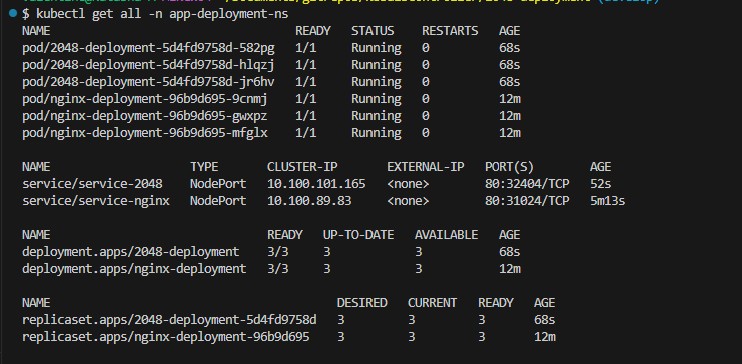Image resolution: width=742 pixels, height=364 pixels.
Task: Select pod/nginx-deployment-96b9d695-mfglx text
Action: (x=145, y=133)
